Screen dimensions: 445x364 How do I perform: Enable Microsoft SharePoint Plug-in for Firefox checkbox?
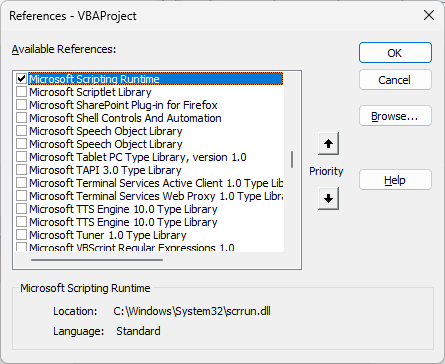[21, 105]
